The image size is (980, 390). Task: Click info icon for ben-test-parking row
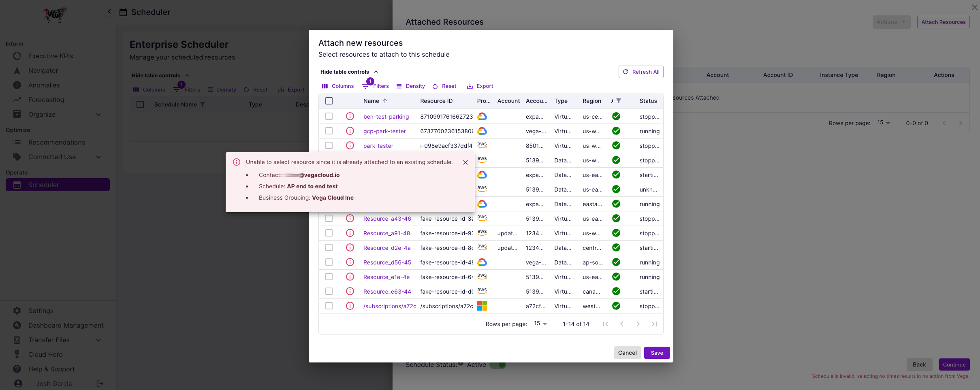350,117
